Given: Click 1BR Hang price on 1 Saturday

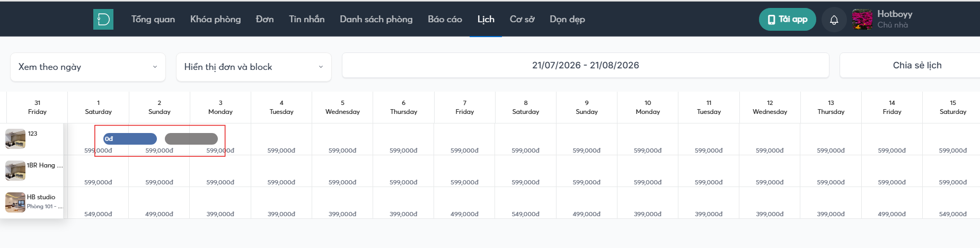Looking at the screenshot, I should (x=98, y=182).
